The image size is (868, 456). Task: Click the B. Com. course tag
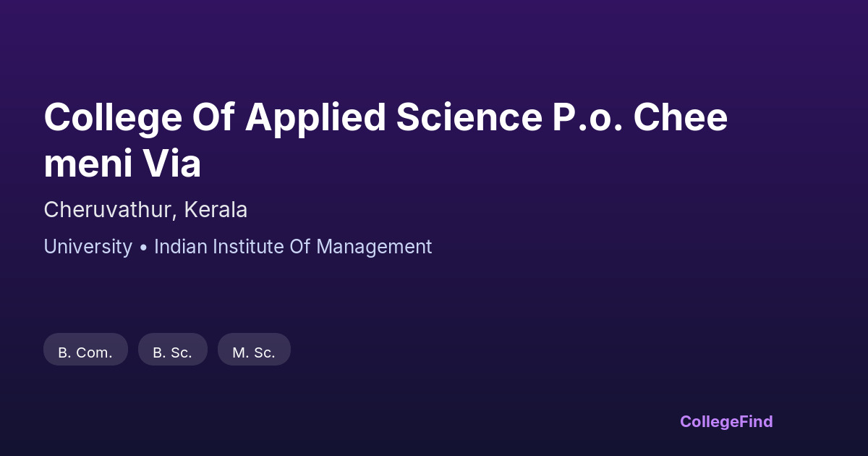click(x=85, y=352)
